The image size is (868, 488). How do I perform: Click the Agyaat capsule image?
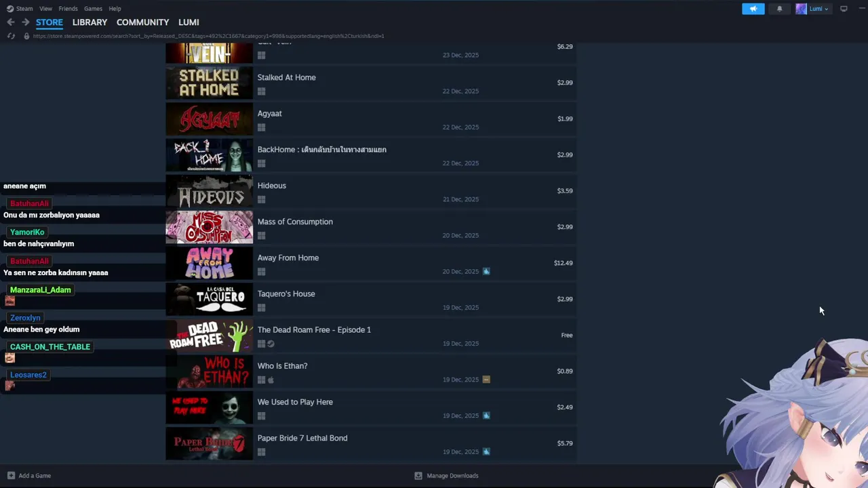tap(210, 119)
